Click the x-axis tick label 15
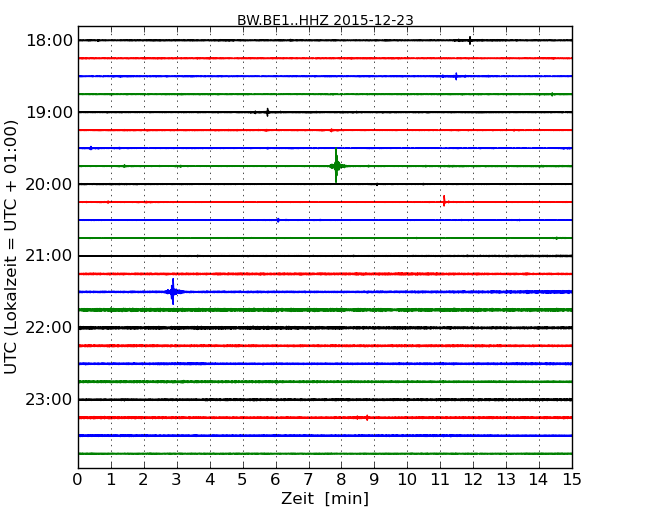 (572, 480)
